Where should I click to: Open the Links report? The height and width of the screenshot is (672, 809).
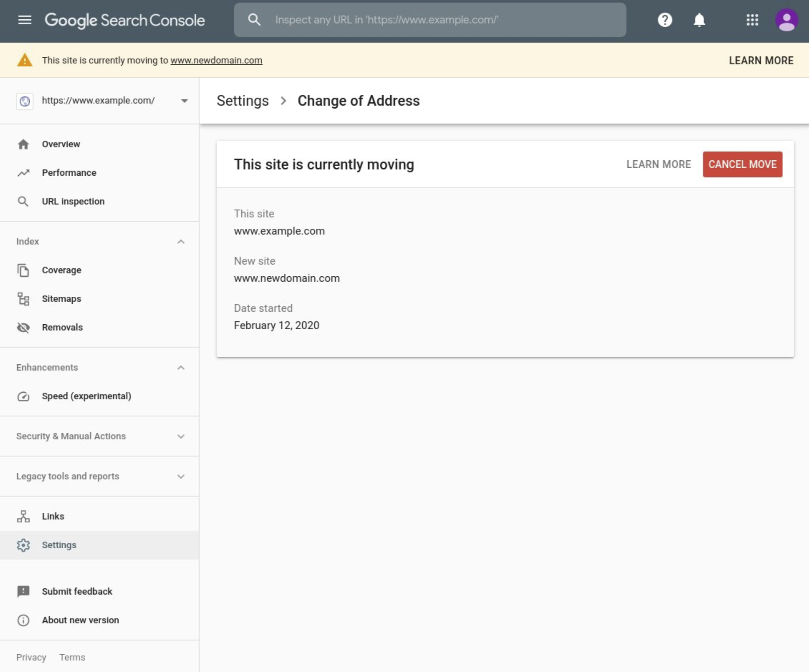click(x=53, y=516)
